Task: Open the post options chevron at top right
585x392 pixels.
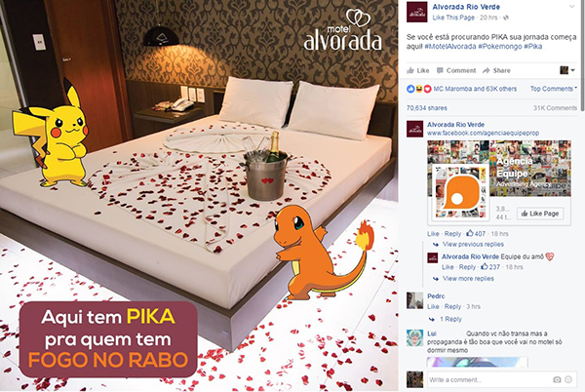Action: pyautogui.click(x=571, y=7)
